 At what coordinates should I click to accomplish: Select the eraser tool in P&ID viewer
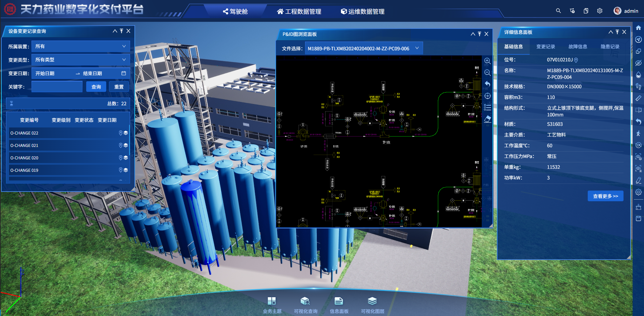click(x=487, y=119)
